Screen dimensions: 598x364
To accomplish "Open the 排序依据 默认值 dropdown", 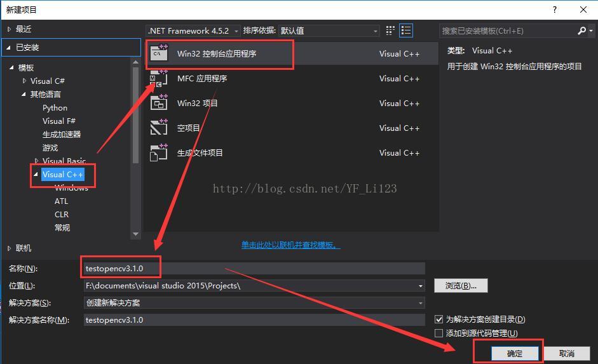I will tap(329, 30).
